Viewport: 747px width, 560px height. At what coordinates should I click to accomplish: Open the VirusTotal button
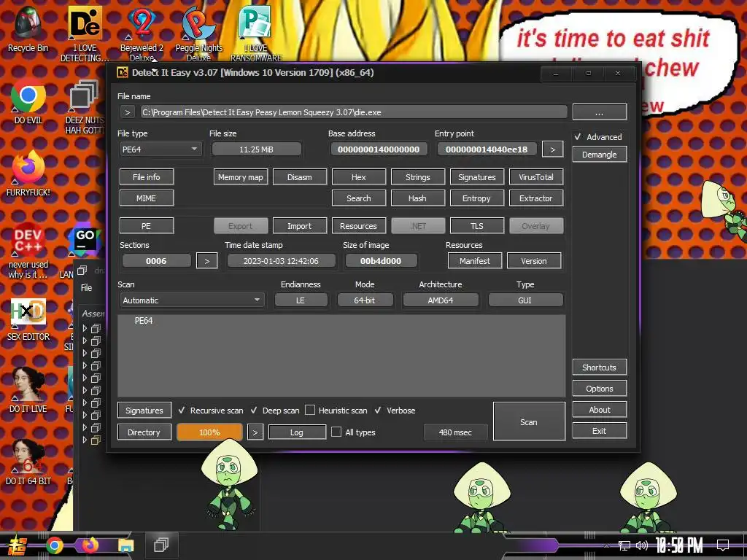click(x=536, y=176)
